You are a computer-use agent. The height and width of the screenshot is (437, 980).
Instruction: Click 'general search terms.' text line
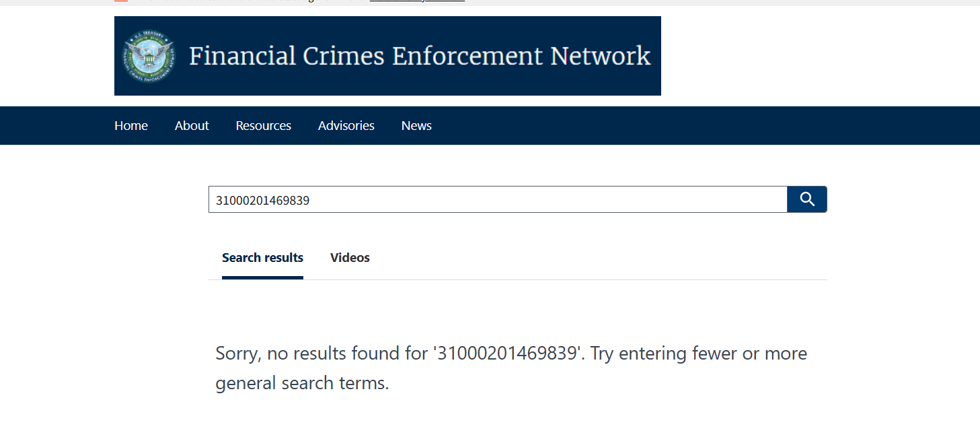point(302,383)
